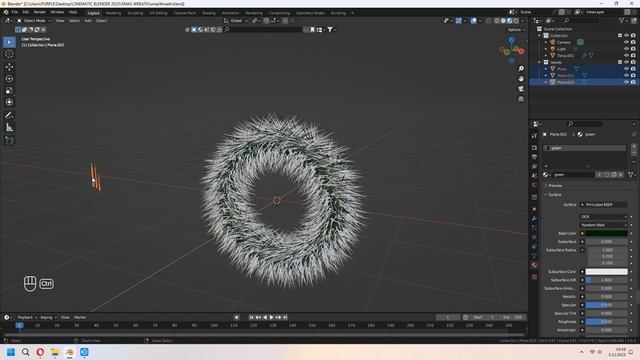Viewport: 640px width, 360px height.
Task: Click the timeline Keying button
Action: 48,317
